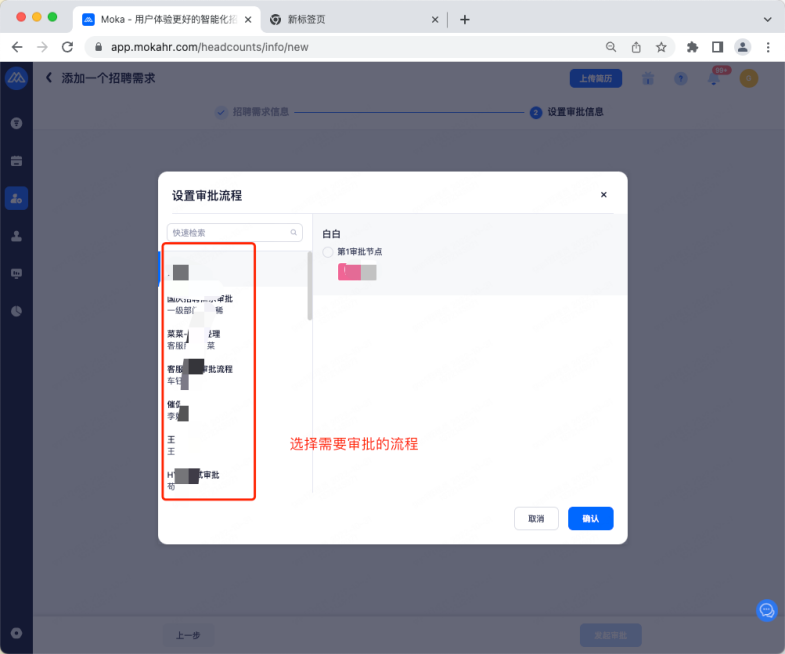This screenshot has width=785, height=654.
Task: Expand the Chrome tab search chevron
Action: [x=767, y=19]
